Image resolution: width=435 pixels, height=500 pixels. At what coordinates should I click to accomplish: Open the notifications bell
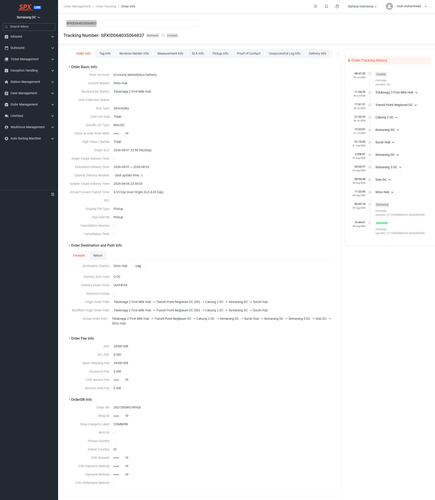click(x=326, y=6)
